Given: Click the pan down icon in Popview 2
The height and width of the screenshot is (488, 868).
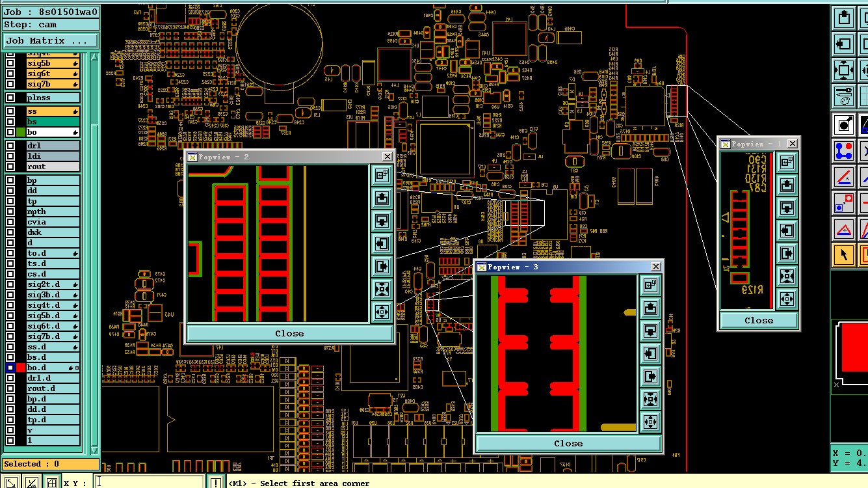Looking at the screenshot, I should pyautogui.click(x=382, y=221).
